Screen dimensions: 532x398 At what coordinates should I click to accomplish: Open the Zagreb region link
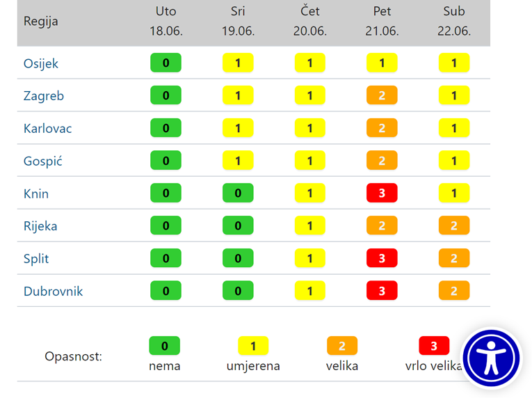click(x=44, y=96)
